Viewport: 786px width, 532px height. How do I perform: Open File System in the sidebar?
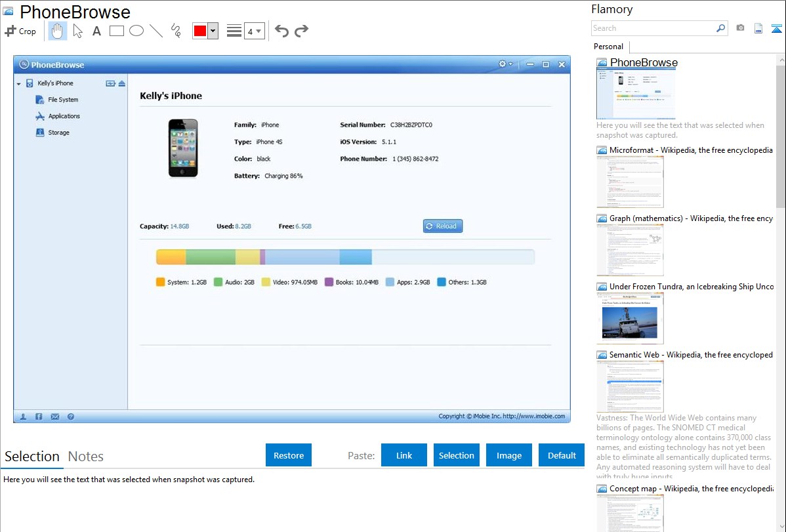pyautogui.click(x=63, y=100)
